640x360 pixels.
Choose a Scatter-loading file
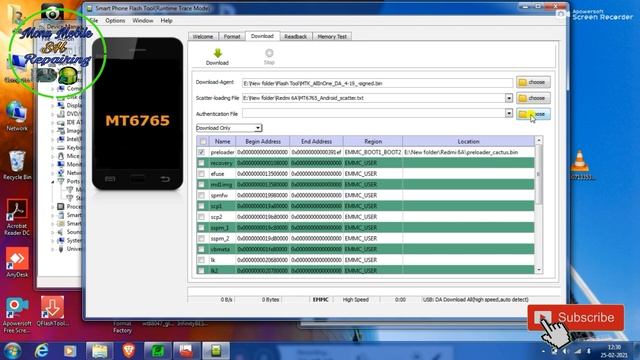click(533, 98)
